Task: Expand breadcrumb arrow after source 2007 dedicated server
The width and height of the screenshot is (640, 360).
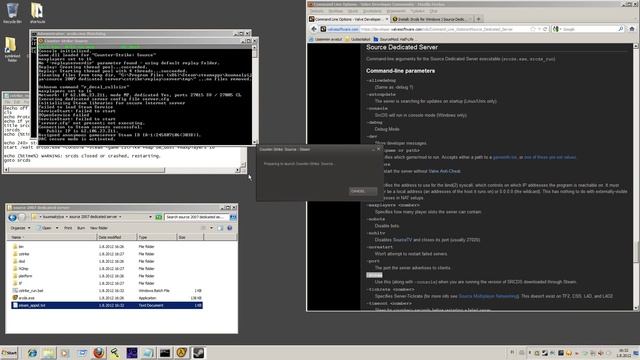Action: (x=120, y=217)
